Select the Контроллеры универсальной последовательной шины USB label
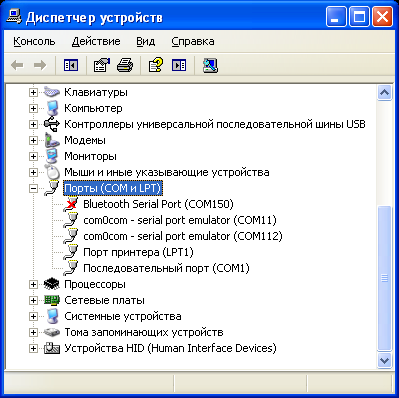Viewport: 399px width, 398px height. pyautogui.click(x=215, y=124)
